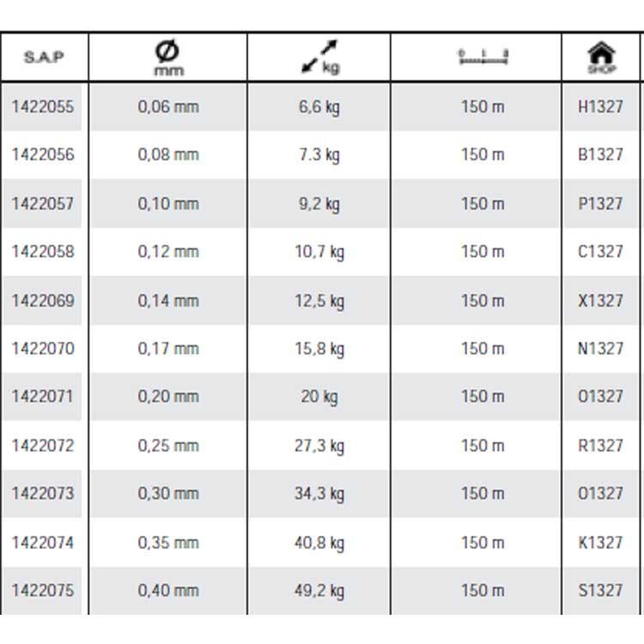Open shop code R1327
The image size is (644, 644).
600,446
